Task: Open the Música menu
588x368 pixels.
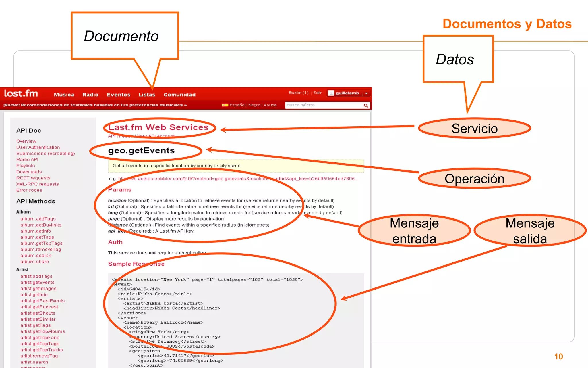Action: [x=64, y=95]
